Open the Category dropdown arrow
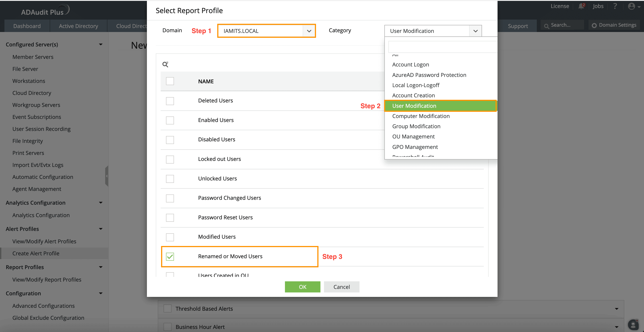This screenshot has width=644, height=332. 475,31
